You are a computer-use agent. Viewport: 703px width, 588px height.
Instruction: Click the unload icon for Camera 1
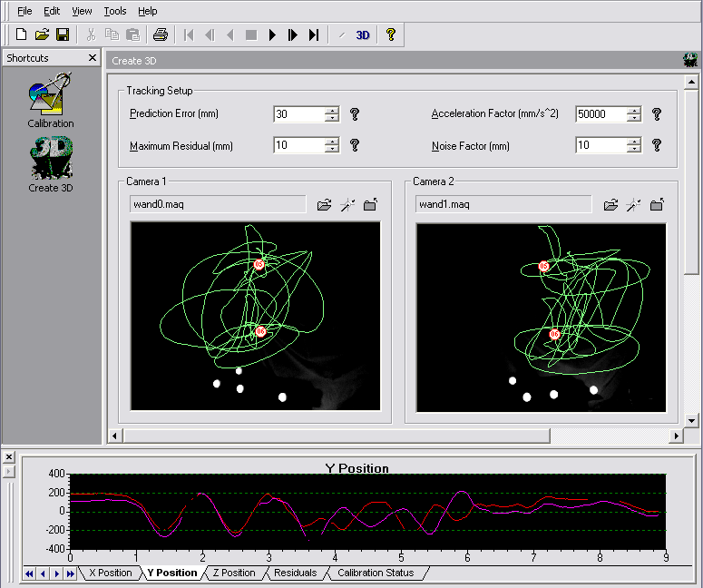click(370, 205)
